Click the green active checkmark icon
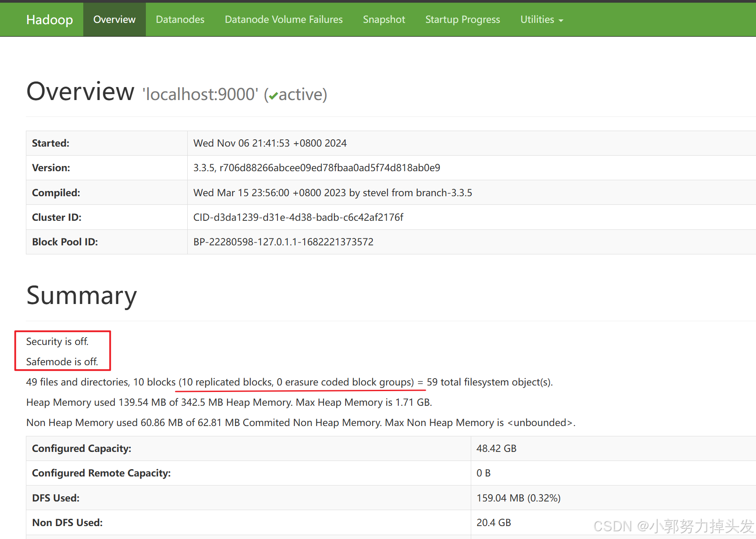 [273, 96]
